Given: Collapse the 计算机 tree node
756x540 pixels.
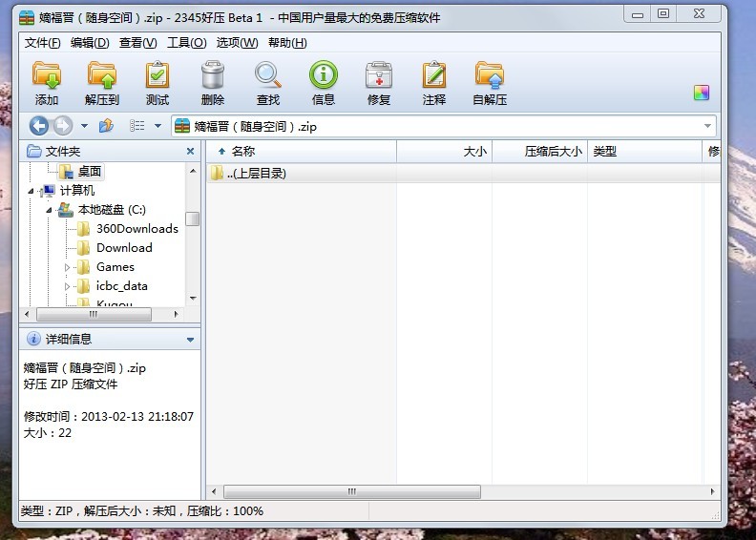Looking at the screenshot, I should [x=31, y=191].
